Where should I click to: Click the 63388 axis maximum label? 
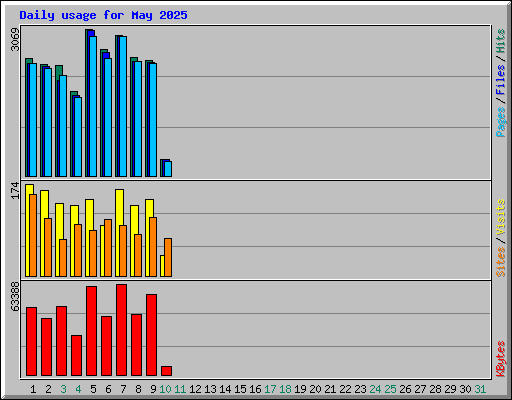[x=15, y=297]
